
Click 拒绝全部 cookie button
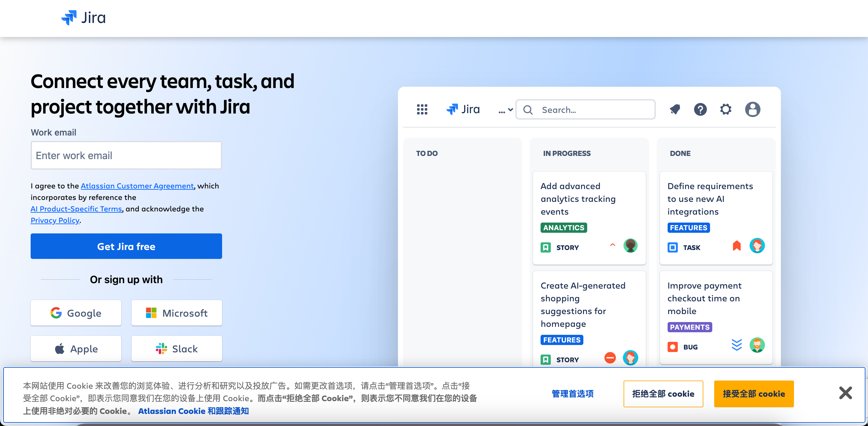[x=663, y=394]
